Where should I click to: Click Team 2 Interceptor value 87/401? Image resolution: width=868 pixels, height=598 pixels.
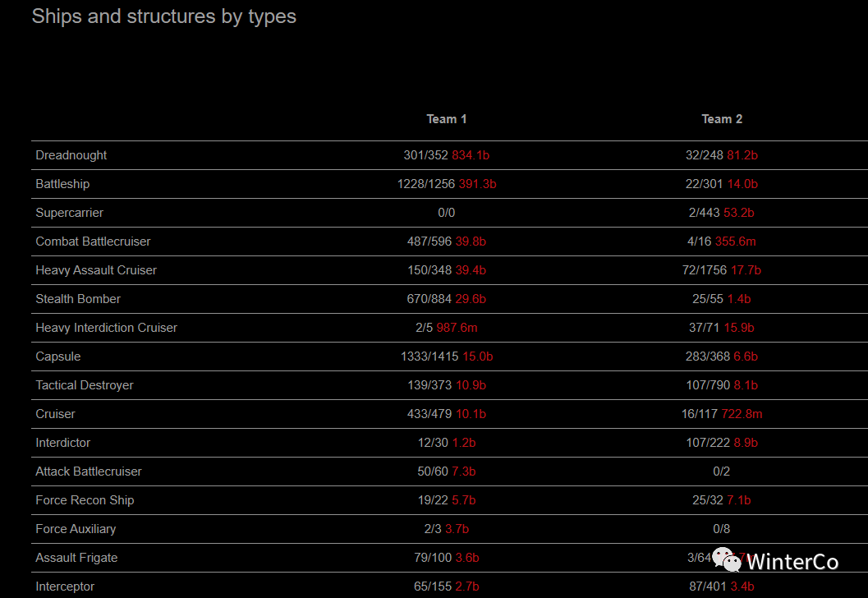708,587
